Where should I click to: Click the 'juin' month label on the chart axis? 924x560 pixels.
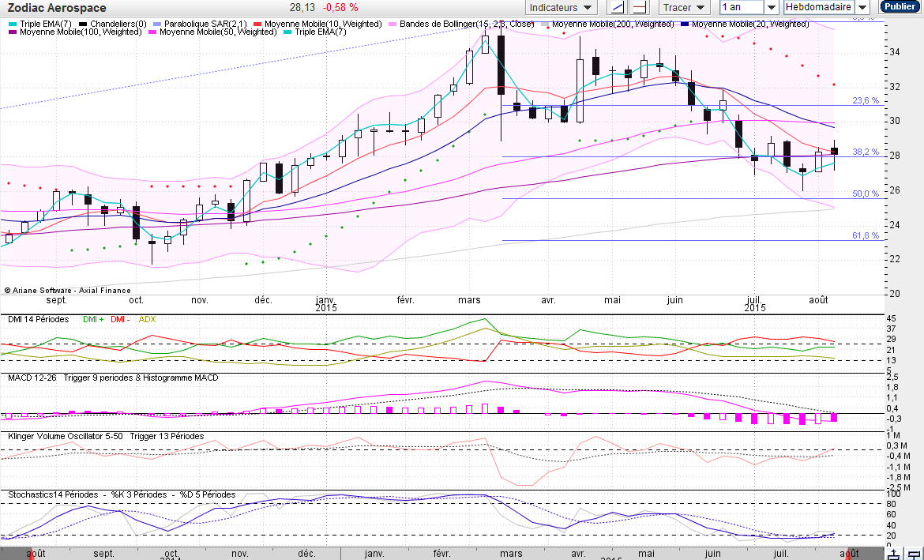tap(674, 300)
